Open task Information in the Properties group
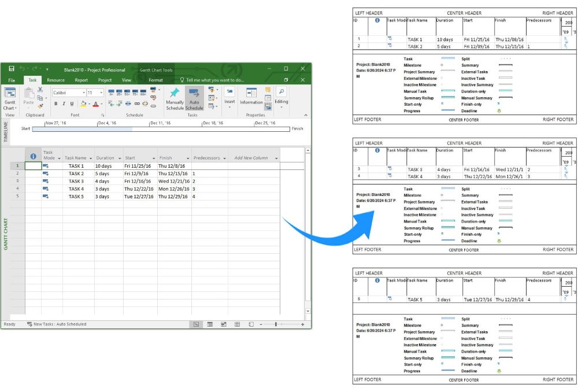The width and height of the screenshot is (578, 392). tap(251, 94)
